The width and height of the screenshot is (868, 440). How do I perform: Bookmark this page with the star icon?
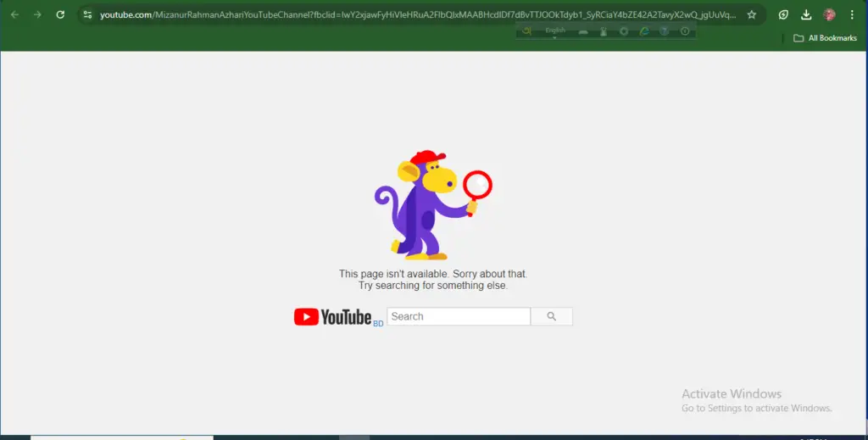pos(751,14)
